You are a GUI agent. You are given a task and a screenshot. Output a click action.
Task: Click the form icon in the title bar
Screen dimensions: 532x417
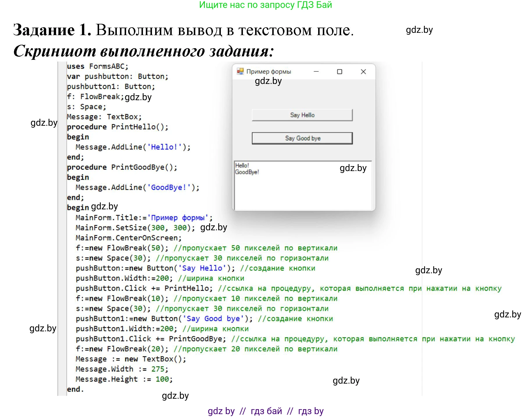tap(240, 71)
